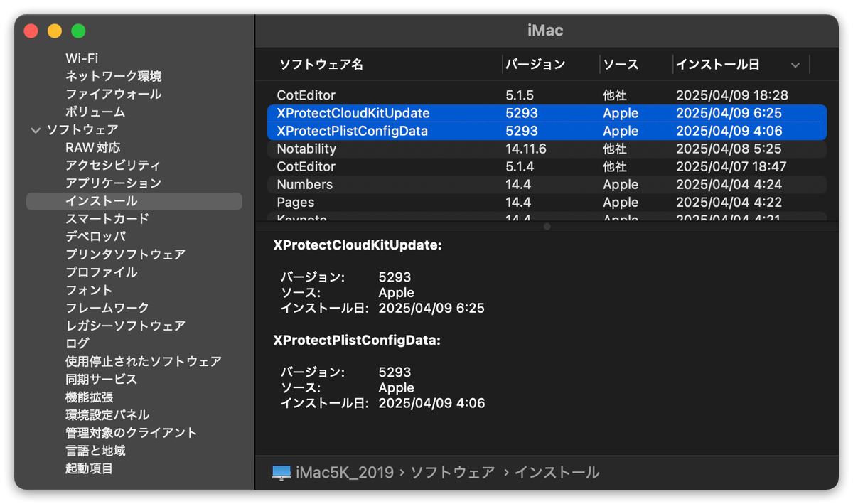Click the split pane divider handle dot
Image resolution: width=853 pixels, height=504 pixels.
tap(547, 226)
